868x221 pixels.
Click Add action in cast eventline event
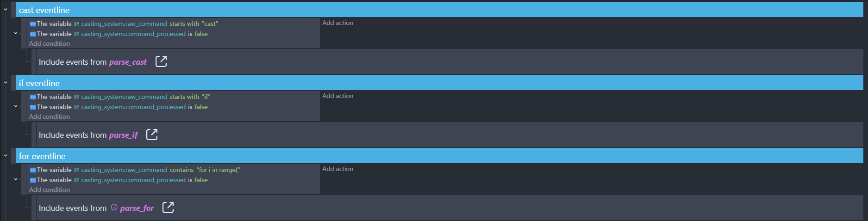[x=337, y=23]
